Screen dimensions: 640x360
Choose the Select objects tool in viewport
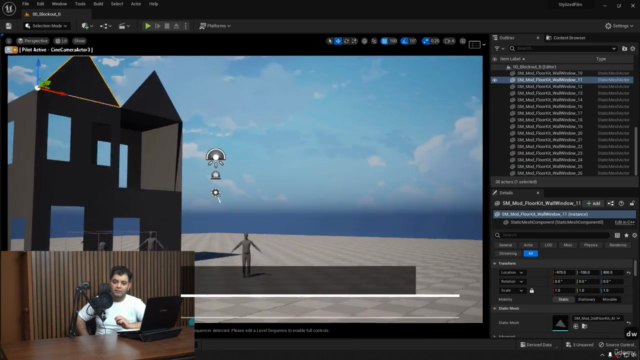point(330,41)
